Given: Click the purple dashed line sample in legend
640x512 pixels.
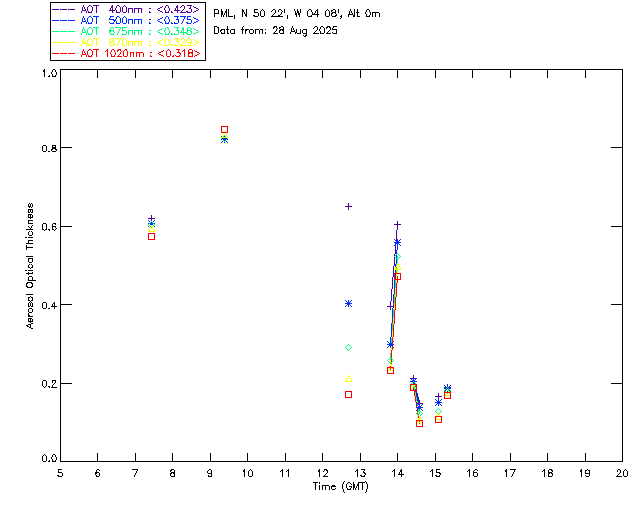Looking at the screenshot, I should tap(64, 9).
